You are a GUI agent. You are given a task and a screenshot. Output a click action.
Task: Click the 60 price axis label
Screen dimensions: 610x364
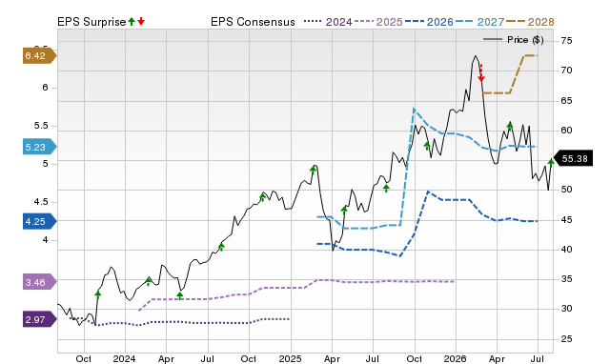click(566, 131)
